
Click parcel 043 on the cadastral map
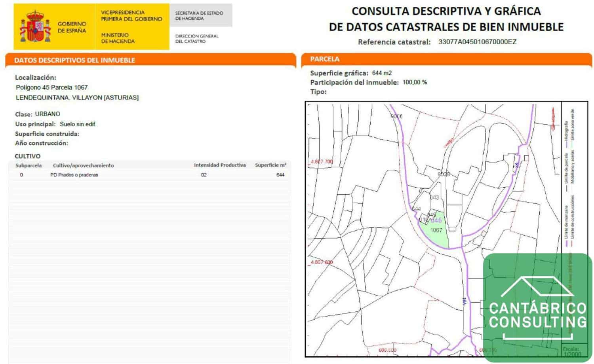click(x=434, y=197)
